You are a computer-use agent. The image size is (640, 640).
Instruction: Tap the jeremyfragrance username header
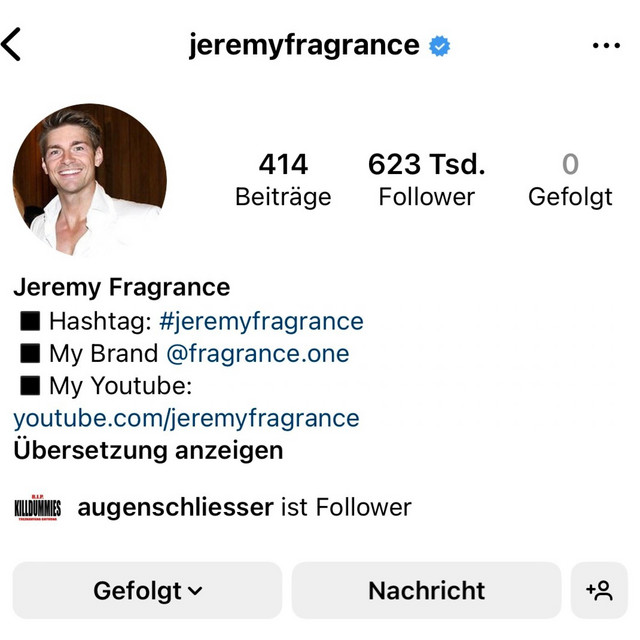point(304,45)
